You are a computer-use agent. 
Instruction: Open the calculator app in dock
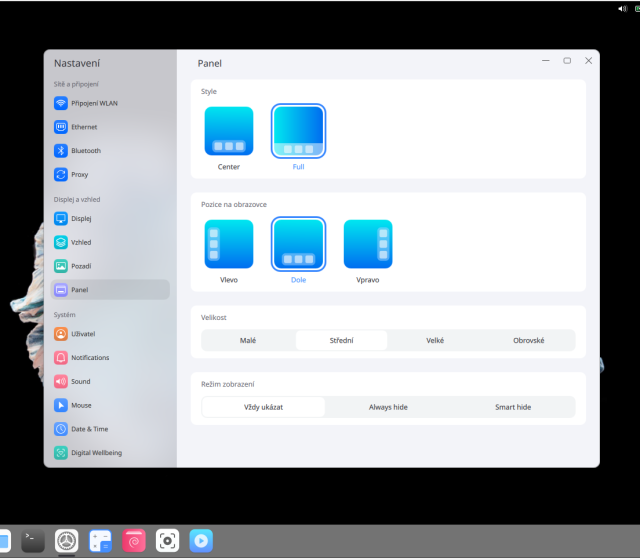tap(100, 541)
